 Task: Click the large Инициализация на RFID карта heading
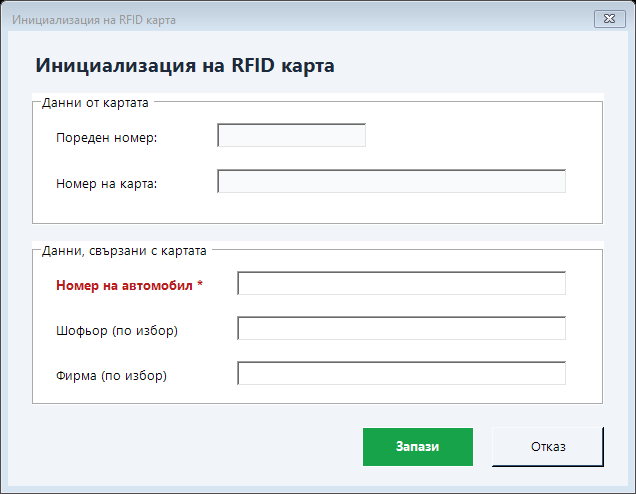(x=185, y=66)
